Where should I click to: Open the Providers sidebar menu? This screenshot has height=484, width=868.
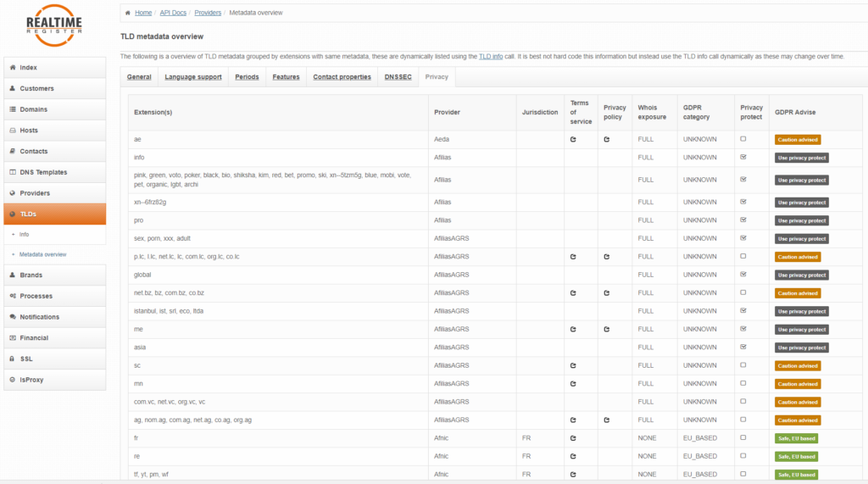[x=55, y=193]
